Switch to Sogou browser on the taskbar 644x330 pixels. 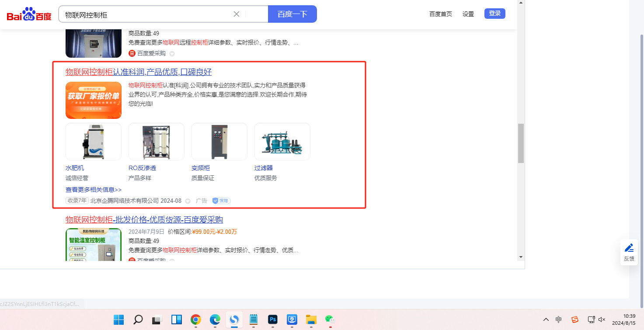(x=234, y=320)
